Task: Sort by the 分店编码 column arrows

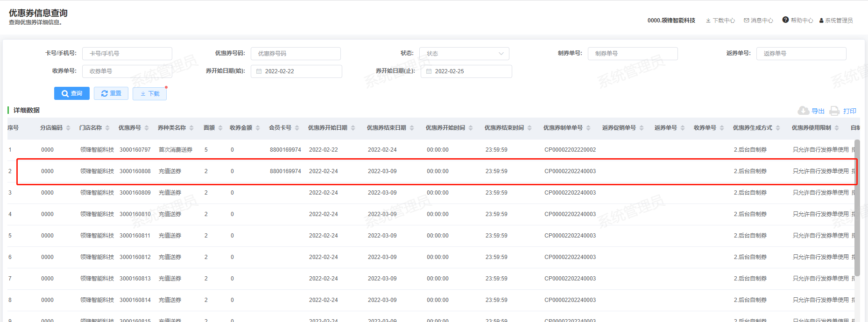Action: (x=68, y=128)
